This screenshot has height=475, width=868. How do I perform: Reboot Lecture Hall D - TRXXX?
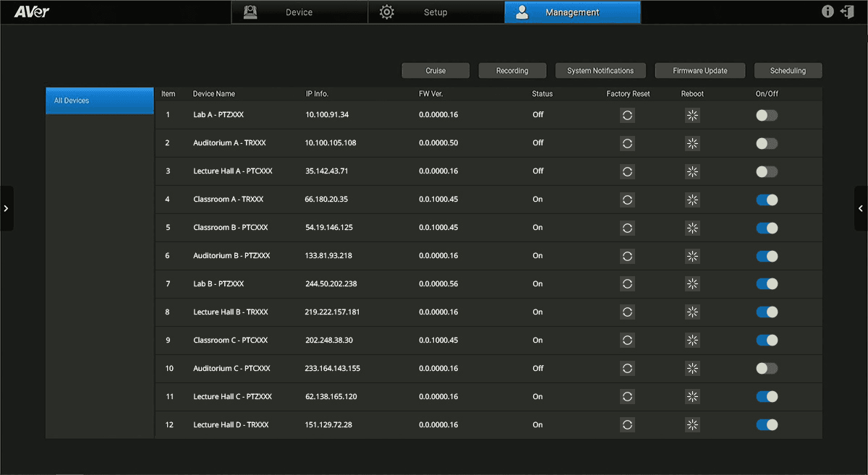(x=693, y=425)
